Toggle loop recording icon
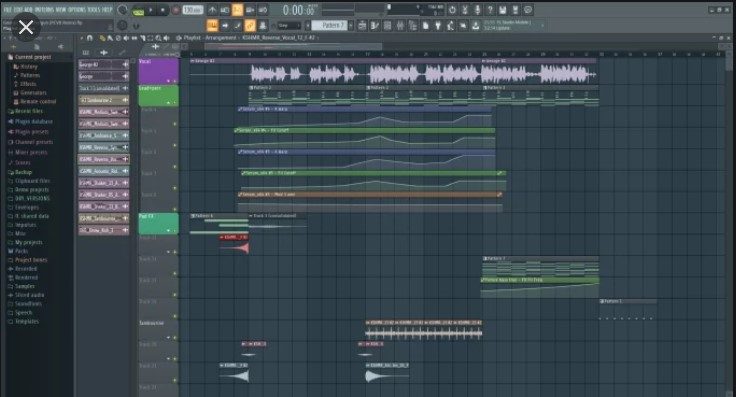 pos(263,9)
